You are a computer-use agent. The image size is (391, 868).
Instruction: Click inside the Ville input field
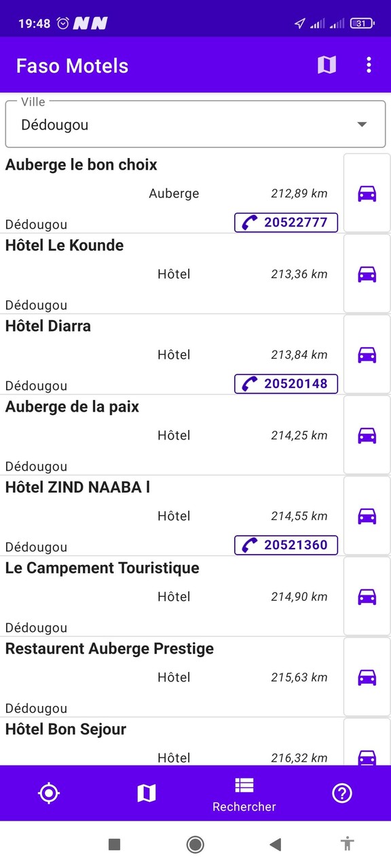tap(170, 124)
